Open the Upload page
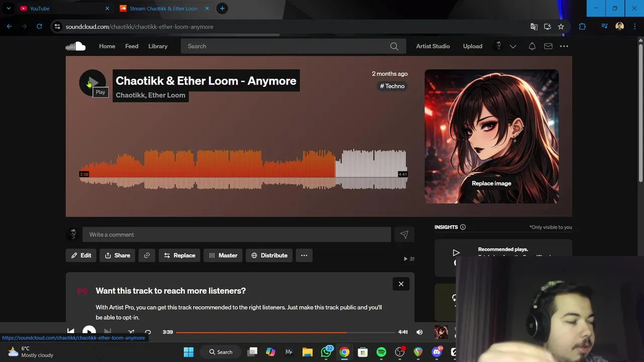 (x=472, y=46)
